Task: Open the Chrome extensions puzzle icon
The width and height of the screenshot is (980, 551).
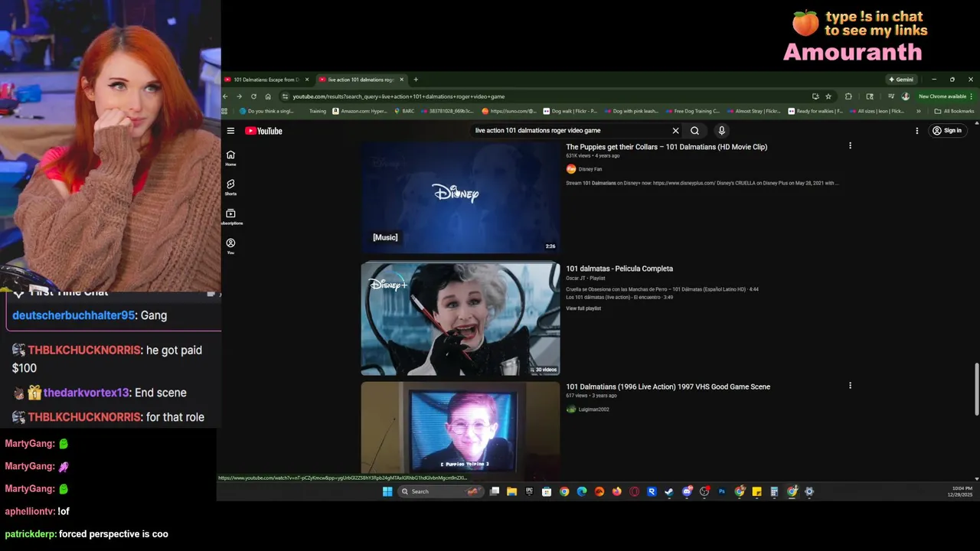Action: (x=848, y=96)
